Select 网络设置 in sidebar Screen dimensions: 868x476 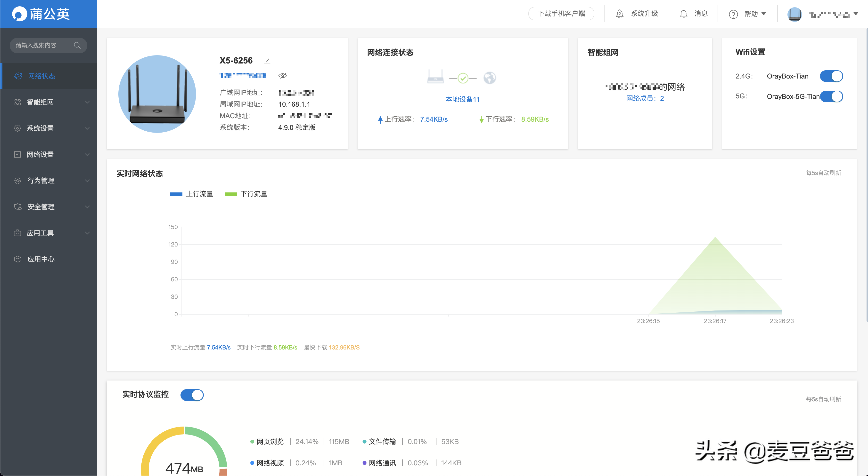tap(49, 155)
